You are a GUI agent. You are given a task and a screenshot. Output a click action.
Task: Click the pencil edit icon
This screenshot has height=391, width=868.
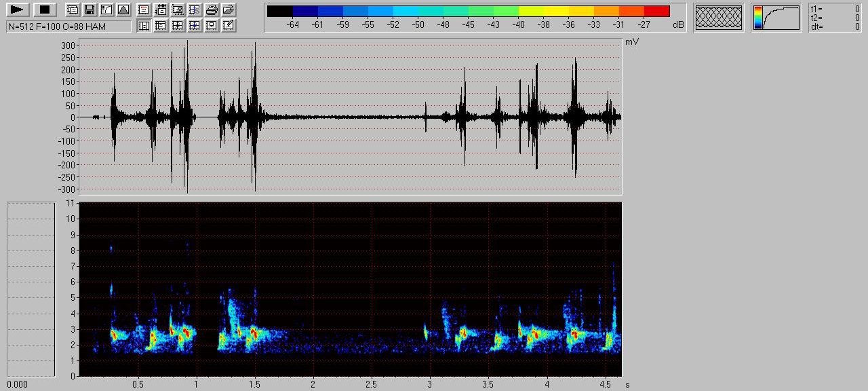(229, 26)
